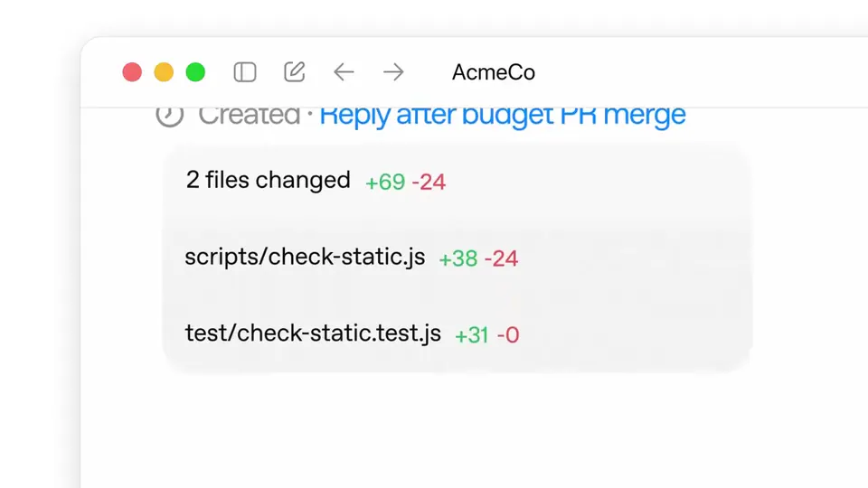Maximize the window with green button

point(195,72)
